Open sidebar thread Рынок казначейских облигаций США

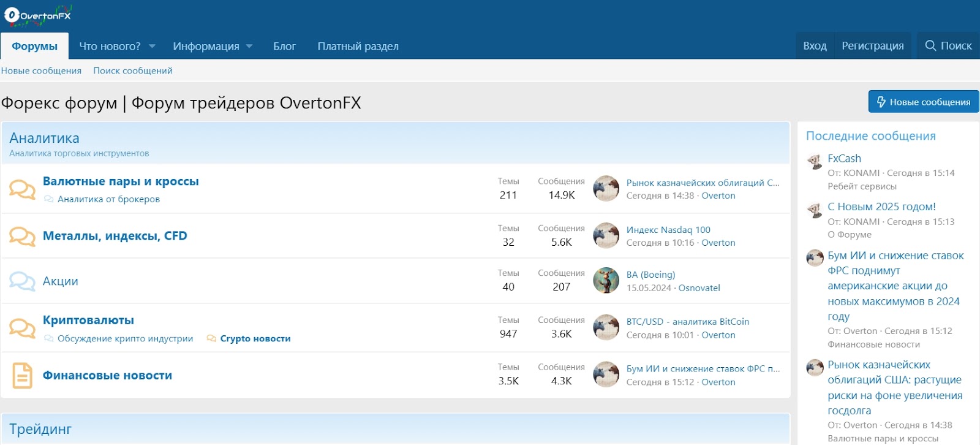click(894, 387)
